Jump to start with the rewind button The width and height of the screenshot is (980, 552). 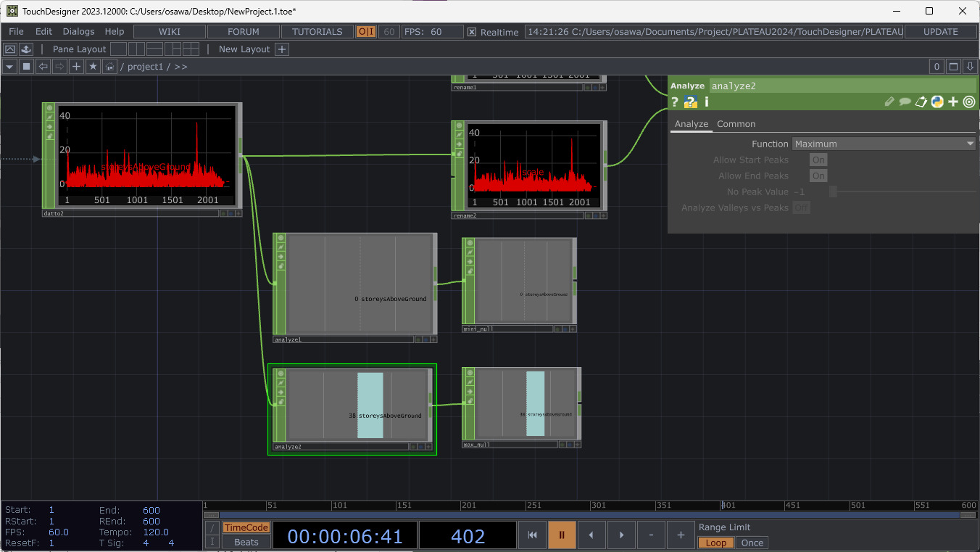(x=532, y=535)
